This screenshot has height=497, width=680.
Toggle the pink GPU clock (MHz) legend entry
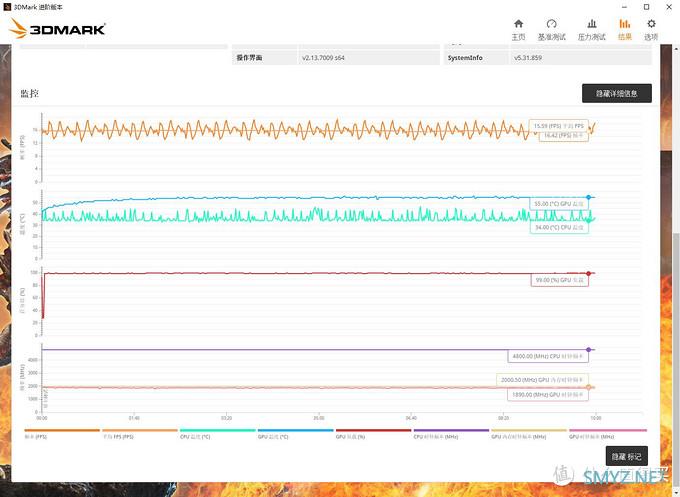click(607, 433)
